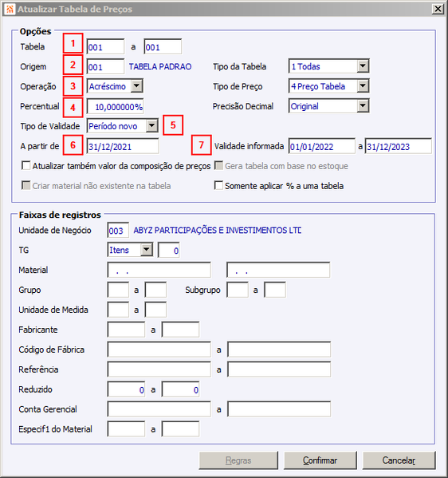Close the Atualizar Tabela de Preços dialog
This screenshot has height=478, width=448.
(x=438, y=9)
